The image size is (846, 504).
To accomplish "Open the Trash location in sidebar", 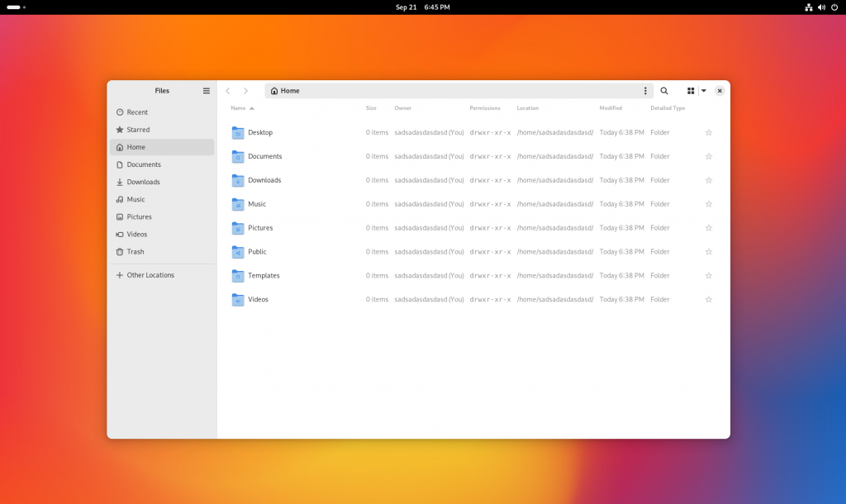I will [x=135, y=252].
